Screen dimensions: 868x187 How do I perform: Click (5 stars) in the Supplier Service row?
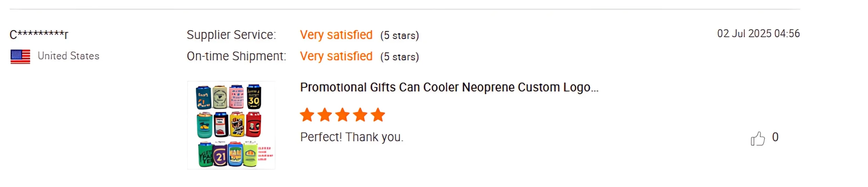coord(399,35)
